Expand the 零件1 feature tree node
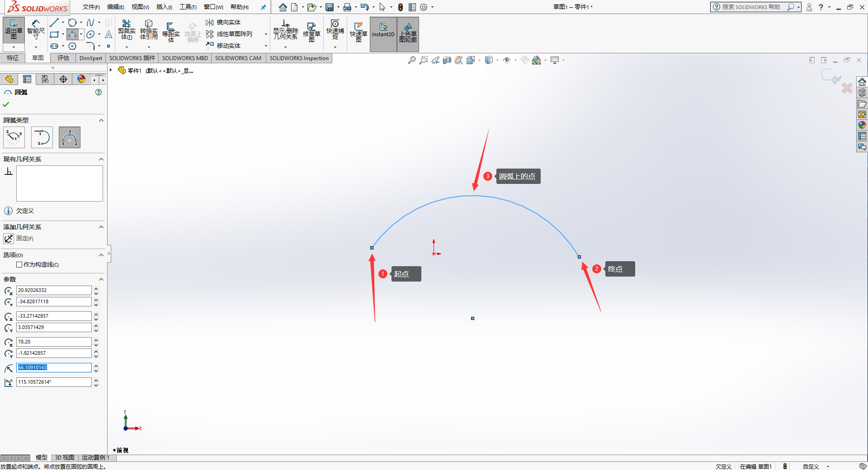Image resolution: width=868 pixels, height=470 pixels. (111, 70)
